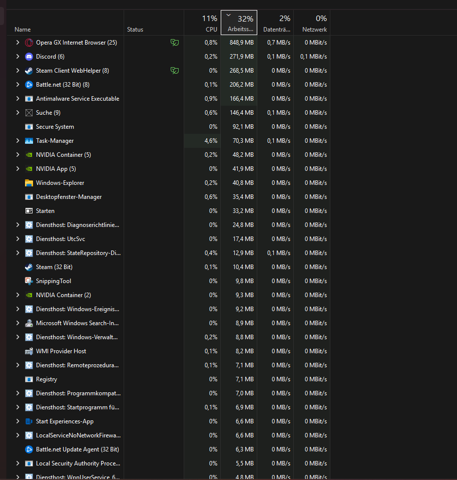Click the Desktopfenster-Manager icon

tap(29, 197)
